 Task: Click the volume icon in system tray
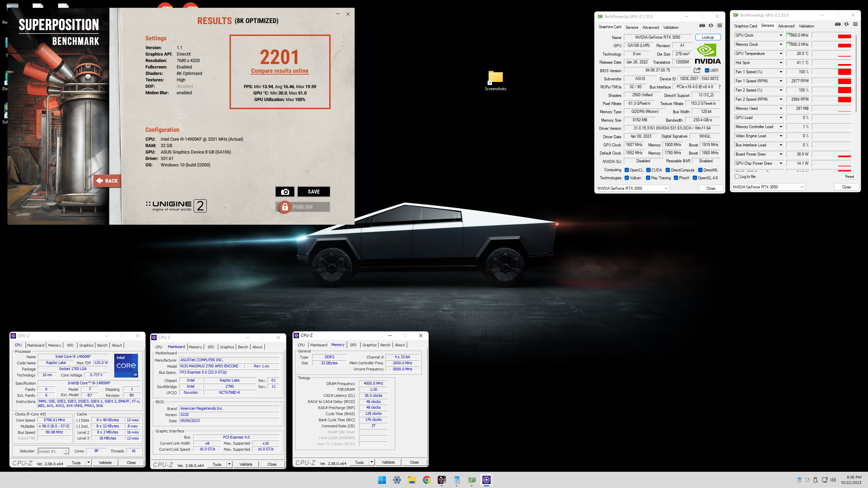pyautogui.click(x=833, y=480)
